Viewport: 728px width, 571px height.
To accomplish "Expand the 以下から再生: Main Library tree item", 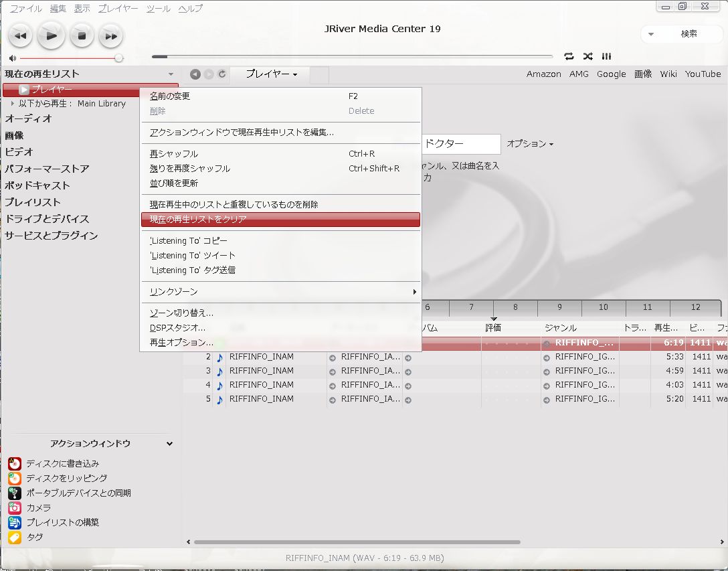I will (12, 104).
